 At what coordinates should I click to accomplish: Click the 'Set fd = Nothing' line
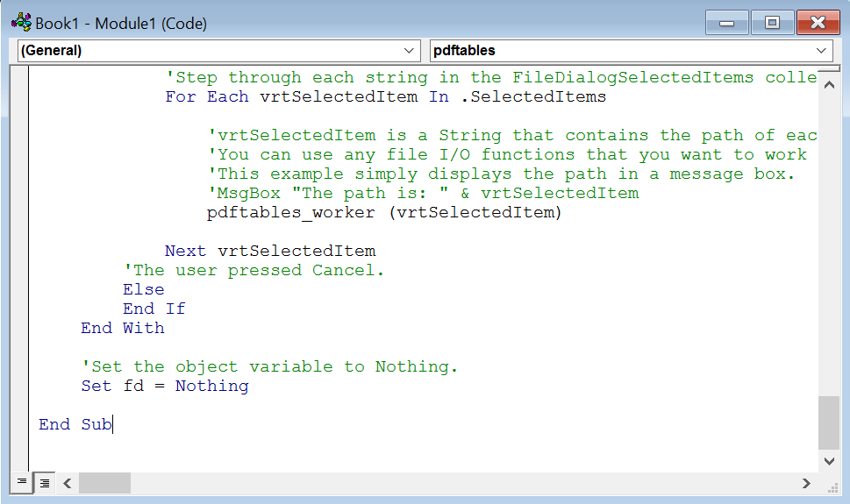click(x=165, y=386)
